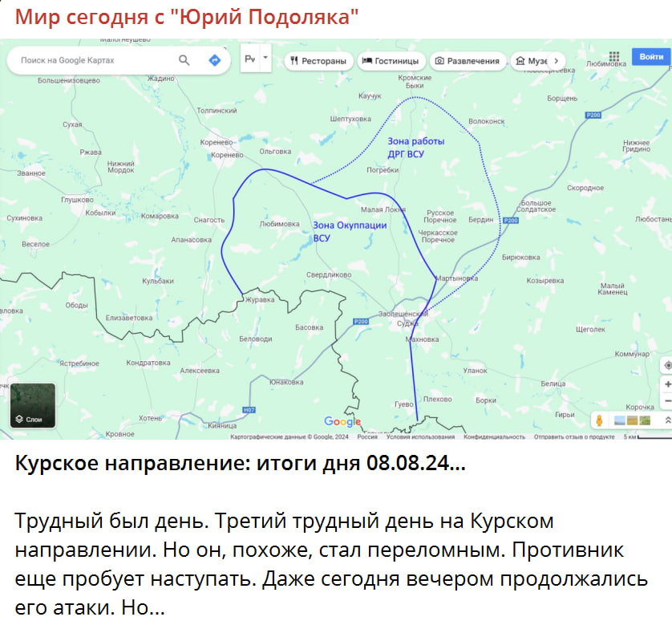
Task: Select the Рестораны category chip
Action: [x=318, y=61]
